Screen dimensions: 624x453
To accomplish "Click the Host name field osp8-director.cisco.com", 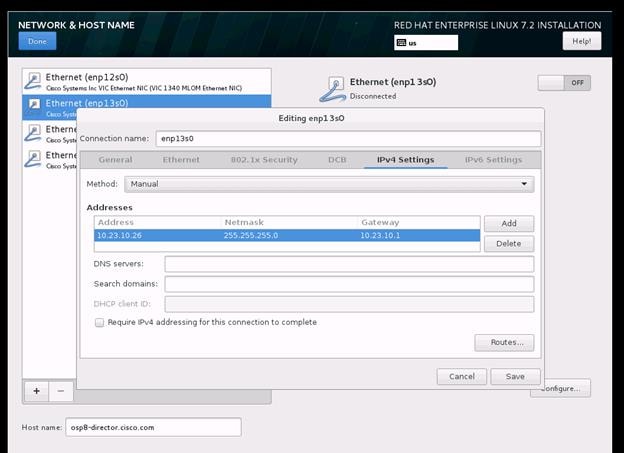I will [153, 427].
